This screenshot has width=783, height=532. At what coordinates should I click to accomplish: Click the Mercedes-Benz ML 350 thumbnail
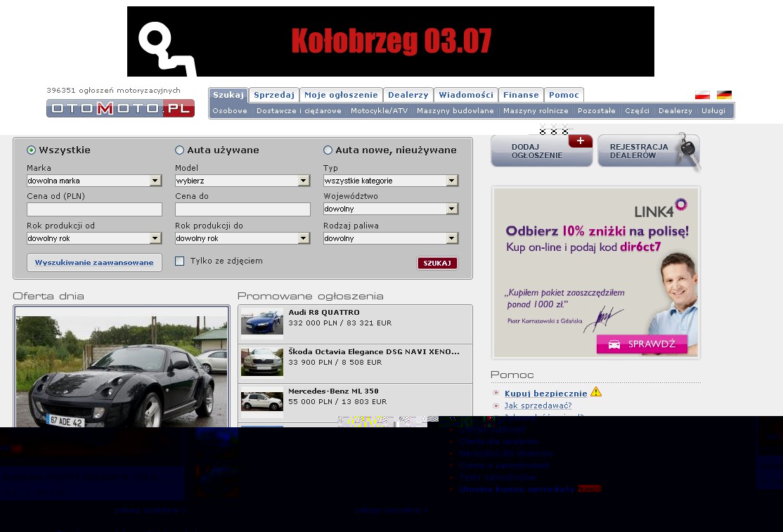click(262, 401)
